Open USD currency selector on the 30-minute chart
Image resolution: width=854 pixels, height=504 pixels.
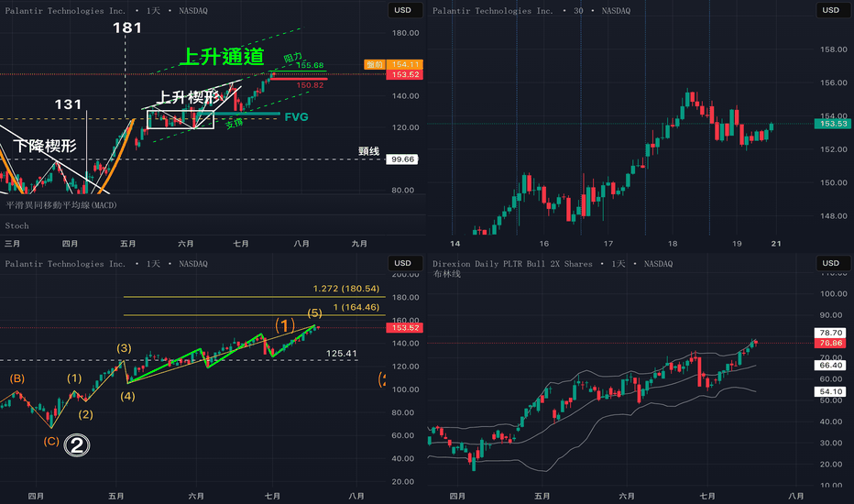[833, 10]
